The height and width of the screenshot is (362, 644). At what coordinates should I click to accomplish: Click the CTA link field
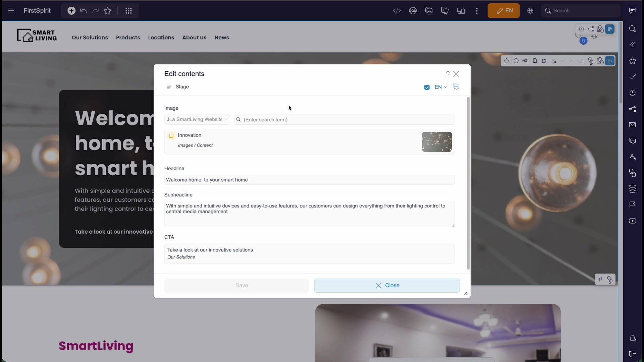click(309, 253)
